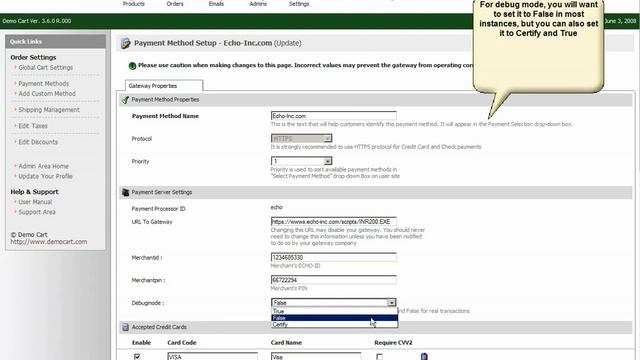Open the User Manual link
Screen dimensions: 640x360
coord(35,202)
